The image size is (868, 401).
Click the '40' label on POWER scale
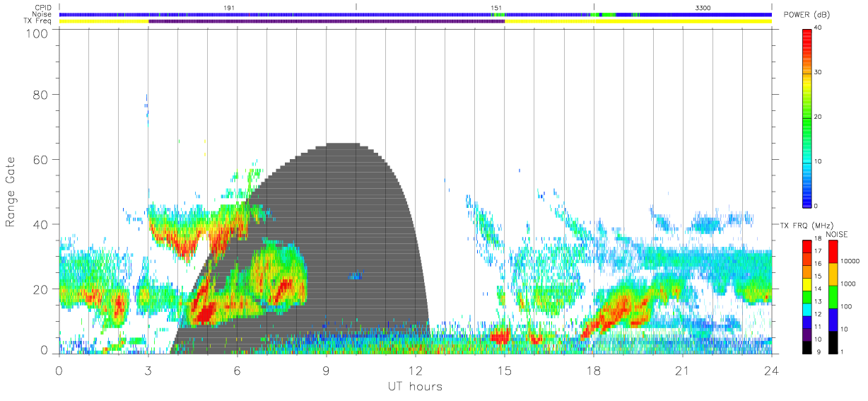click(819, 28)
